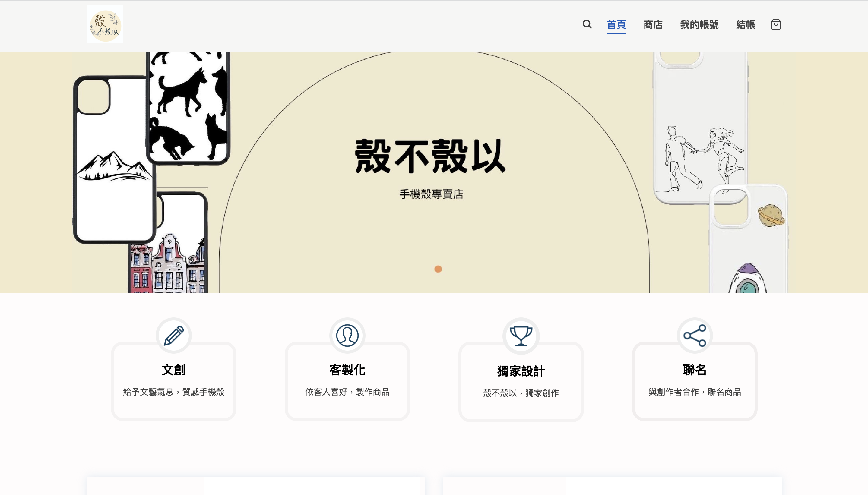Click the share icon above 聯名
This screenshot has height=495, width=868.
pyautogui.click(x=694, y=335)
